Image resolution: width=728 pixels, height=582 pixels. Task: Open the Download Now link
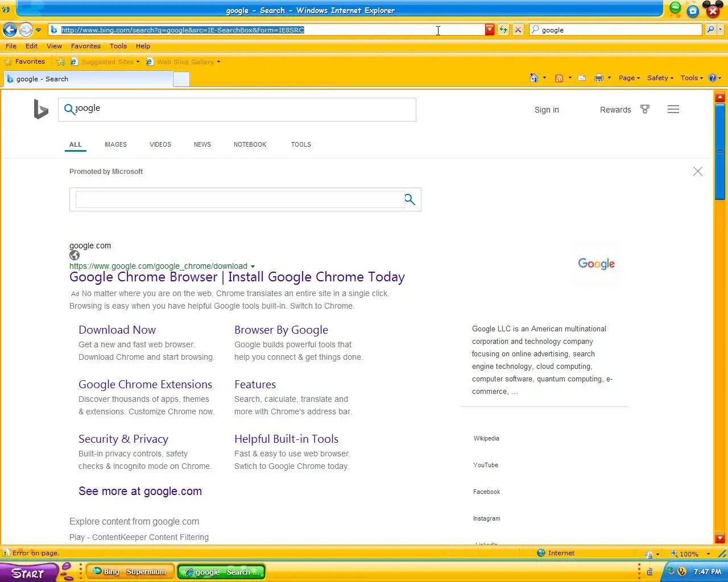coord(117,330)
